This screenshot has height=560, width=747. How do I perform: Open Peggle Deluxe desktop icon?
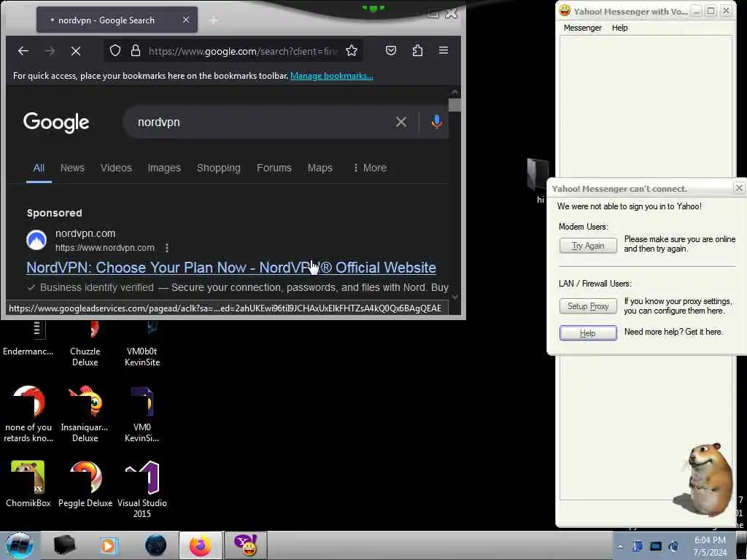pyautogui.click(x=85, y=484)
